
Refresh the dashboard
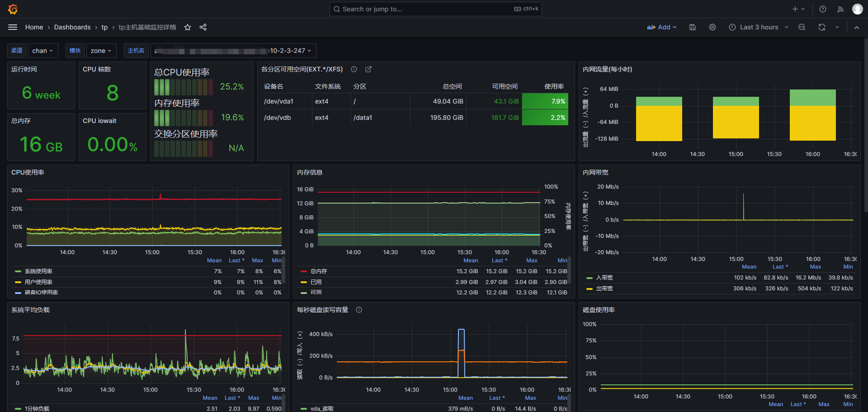click(x=822, y=27)
